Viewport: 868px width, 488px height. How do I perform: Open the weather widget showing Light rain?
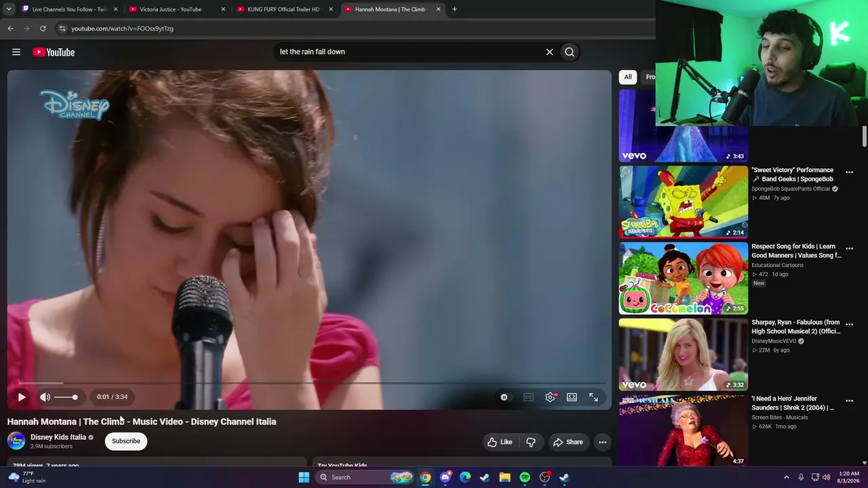coord(27,477)
